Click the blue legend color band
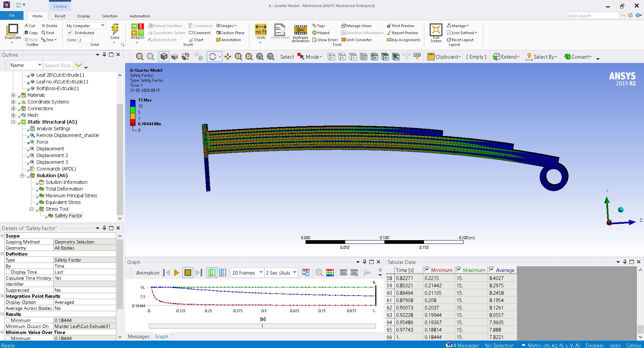The image size is (644, 348). pos(133,103)
